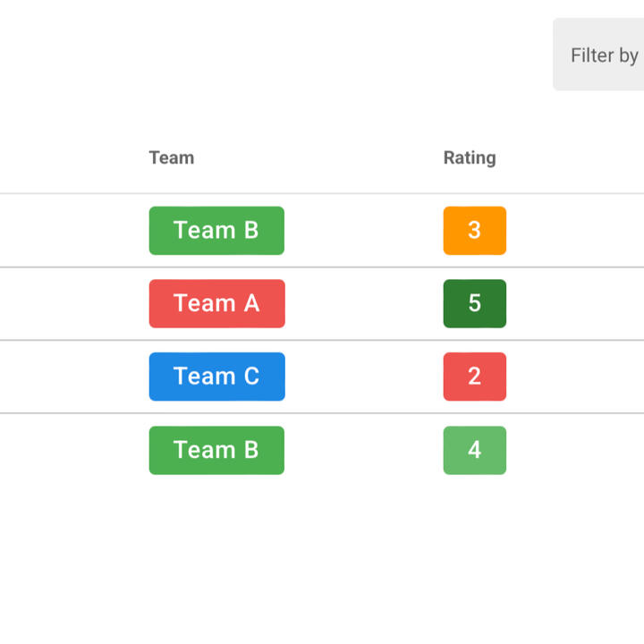Pick the team badge in the 2-rated row
This screenshot has height=644, width=644.
[x=216, y=377]
